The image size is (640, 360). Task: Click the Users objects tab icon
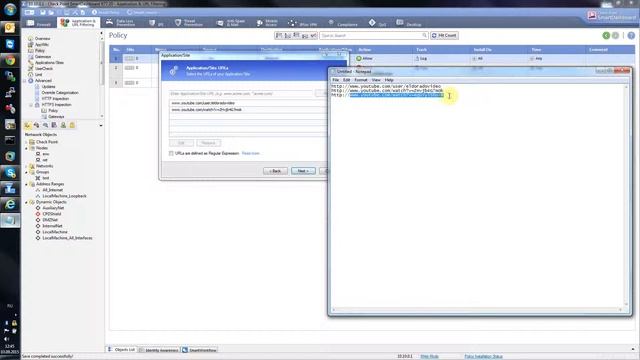click(63, 125)
